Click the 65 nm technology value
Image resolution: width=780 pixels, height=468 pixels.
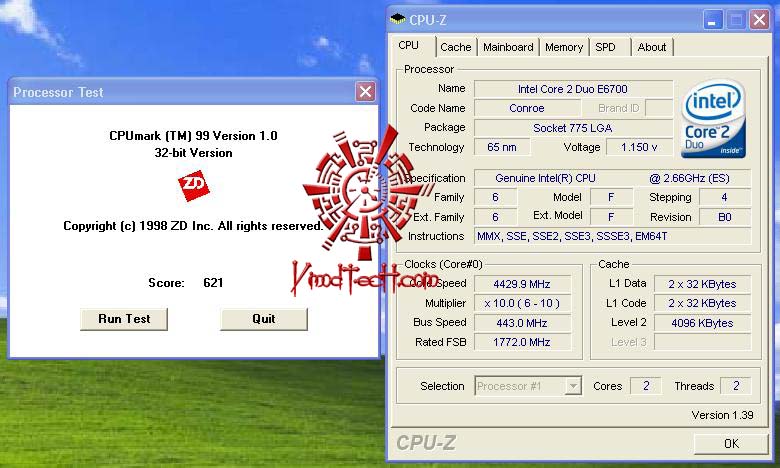point(501,147)
